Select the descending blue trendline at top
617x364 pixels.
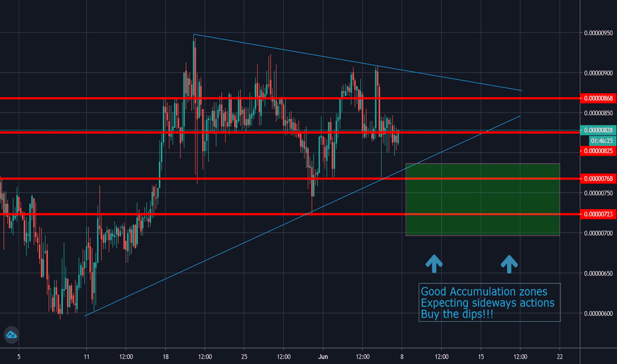357,63
